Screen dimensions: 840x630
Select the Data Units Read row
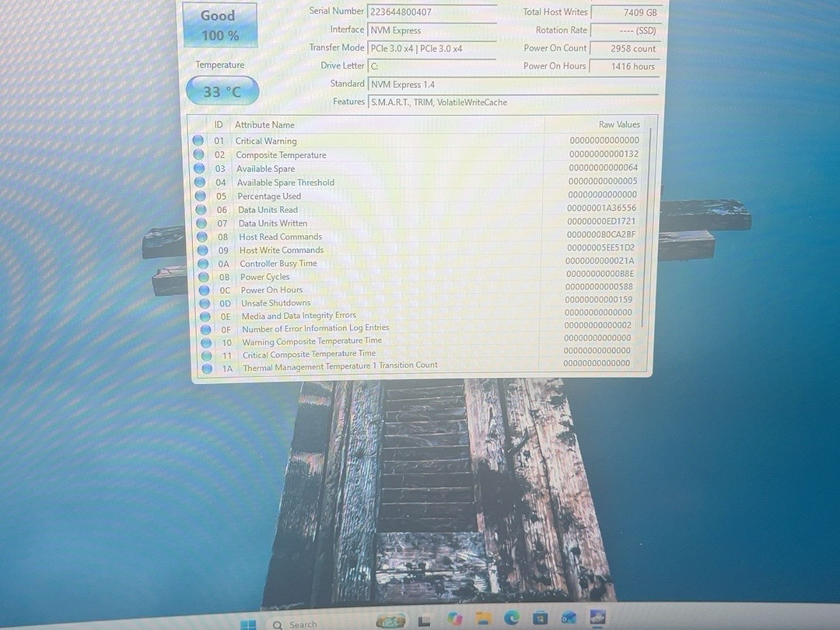tap(418, 209)
